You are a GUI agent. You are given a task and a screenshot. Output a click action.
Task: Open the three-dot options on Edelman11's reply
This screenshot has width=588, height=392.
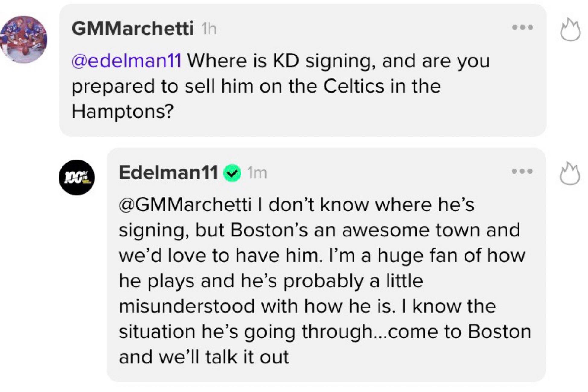(522, 171)
